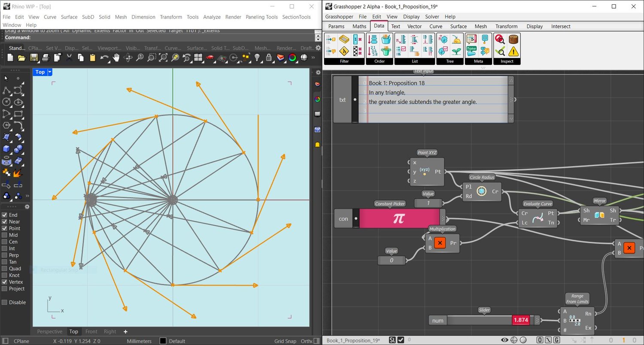
Task: Switch to the Perspective viewport tab
Action: click(x=49, y=331)
